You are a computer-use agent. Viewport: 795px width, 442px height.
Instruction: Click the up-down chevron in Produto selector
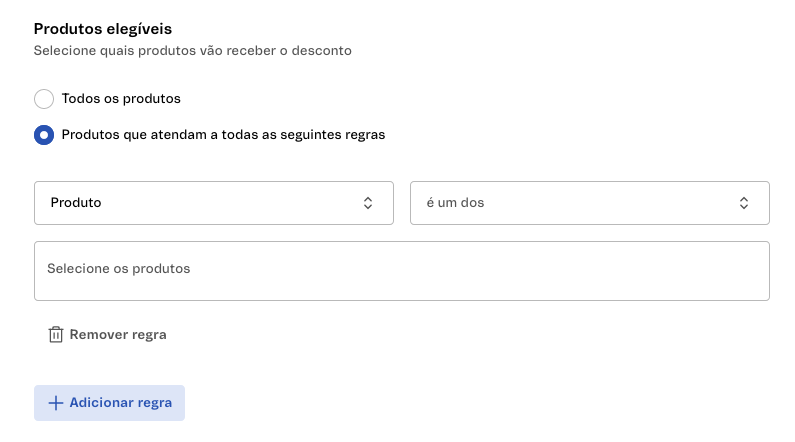click(x=368, y=203)
